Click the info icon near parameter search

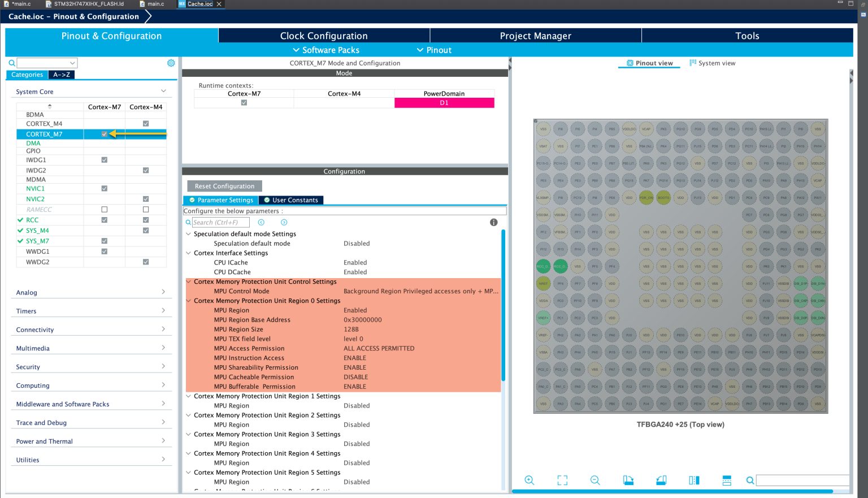pyautogui.click(x=493, y=222)
